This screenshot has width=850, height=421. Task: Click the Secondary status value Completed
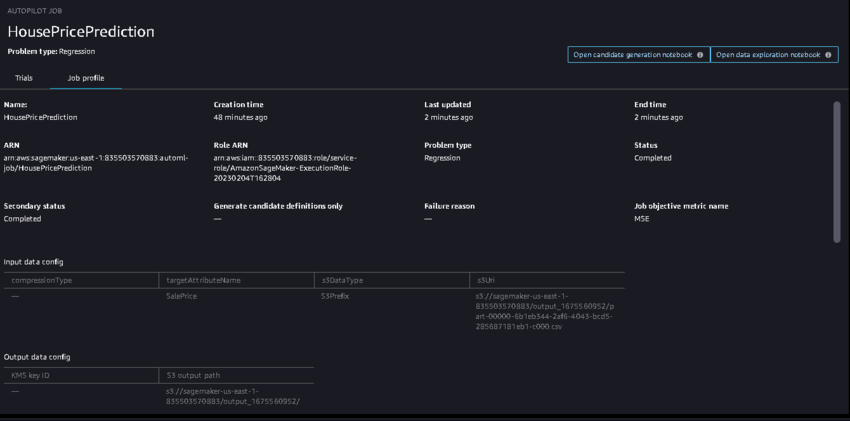[22, 219]
